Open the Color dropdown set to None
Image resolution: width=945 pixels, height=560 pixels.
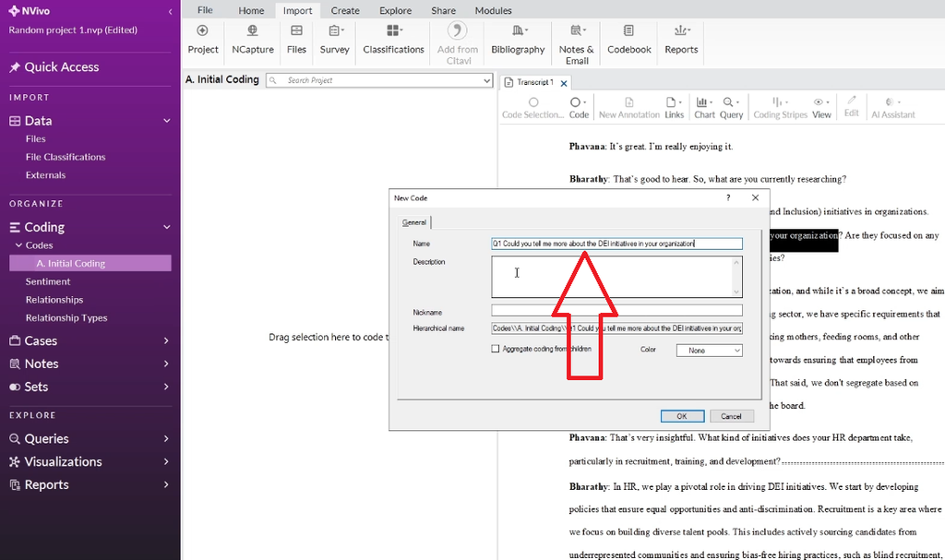pyautogui.click(x=709, y=351)
